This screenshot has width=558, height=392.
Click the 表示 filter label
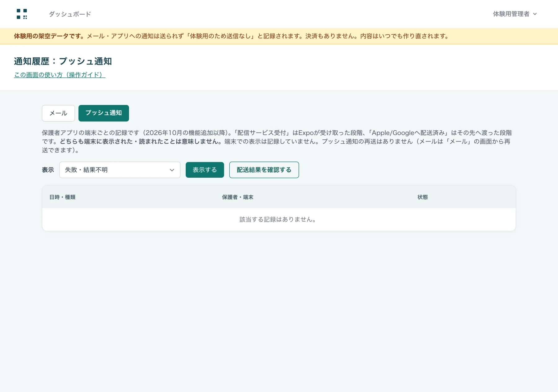pyautogui.click(x=48, y=170)
